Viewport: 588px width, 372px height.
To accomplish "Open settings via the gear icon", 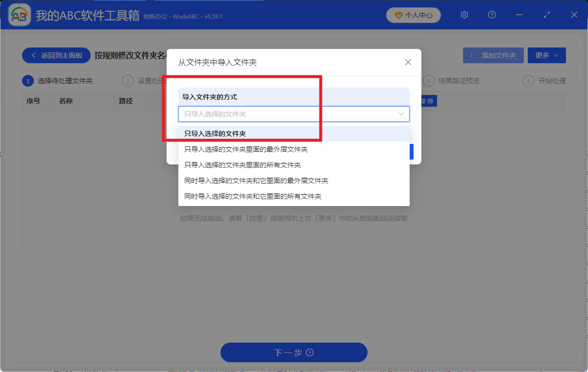I will coord(464,15).
